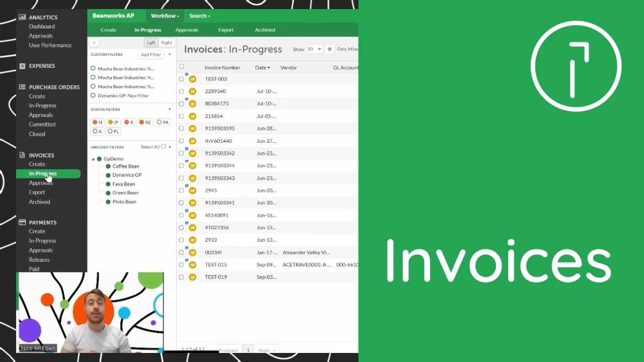Image resolution: width=644 pixels, height=362 pixels.
Task: Click the IP status icon for INV601440
Action: click(x=192, y=141)
